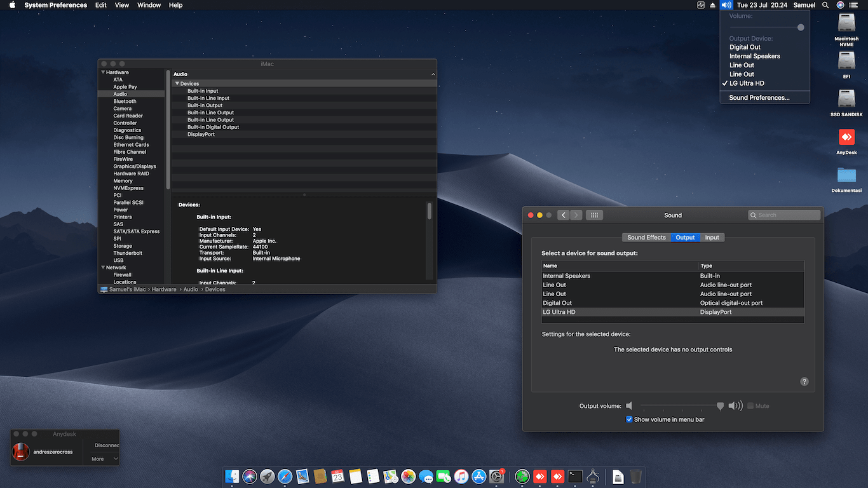Open the help question mark button

(804, 382)
